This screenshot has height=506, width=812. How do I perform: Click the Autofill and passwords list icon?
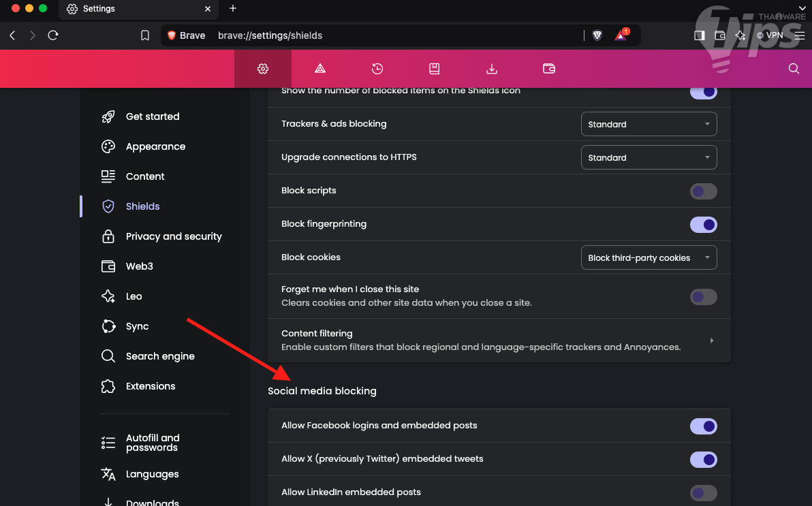point(108,442)
